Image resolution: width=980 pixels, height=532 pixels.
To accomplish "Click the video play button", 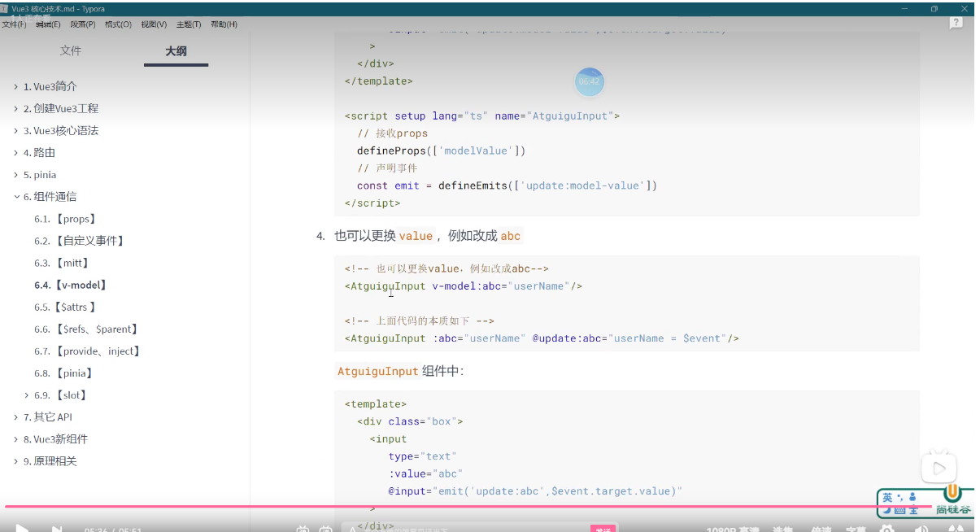I will 23,529.
